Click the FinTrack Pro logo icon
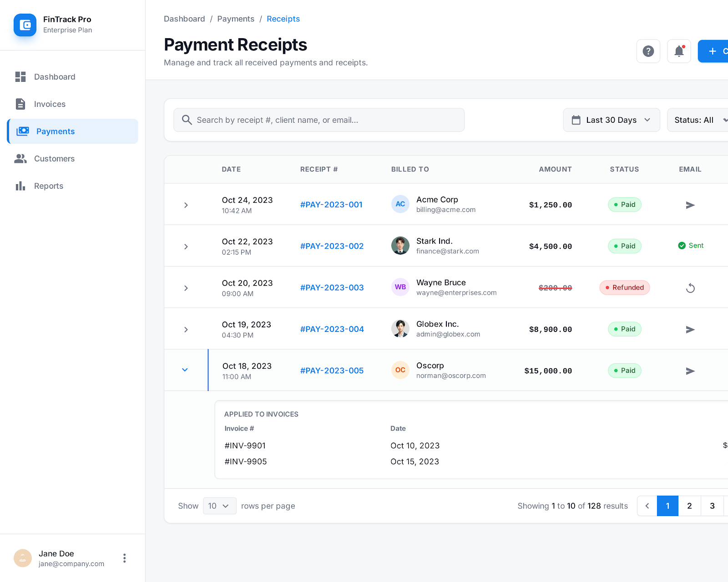Viewport: 728px width, 582px height. click(25, 25)
